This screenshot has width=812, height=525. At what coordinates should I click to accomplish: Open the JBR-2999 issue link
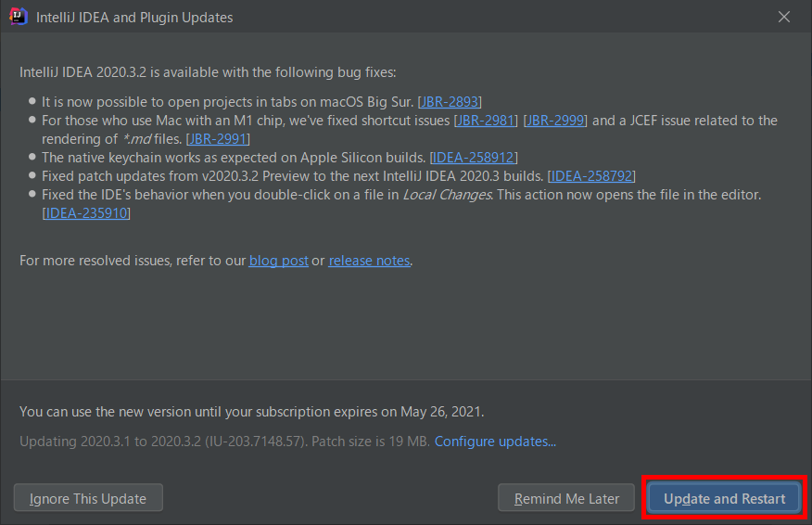(555, 121)
